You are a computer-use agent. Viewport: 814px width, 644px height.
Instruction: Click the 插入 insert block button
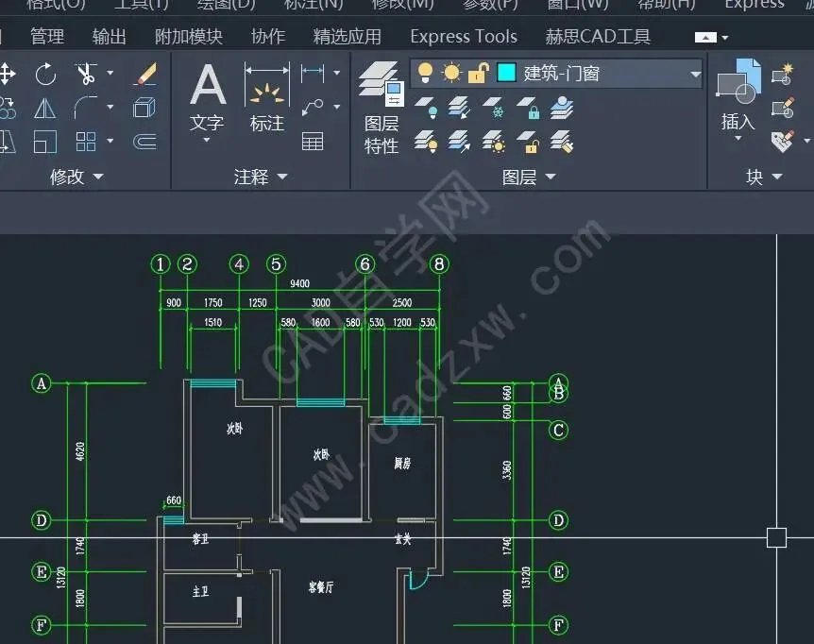pos(738,95)
